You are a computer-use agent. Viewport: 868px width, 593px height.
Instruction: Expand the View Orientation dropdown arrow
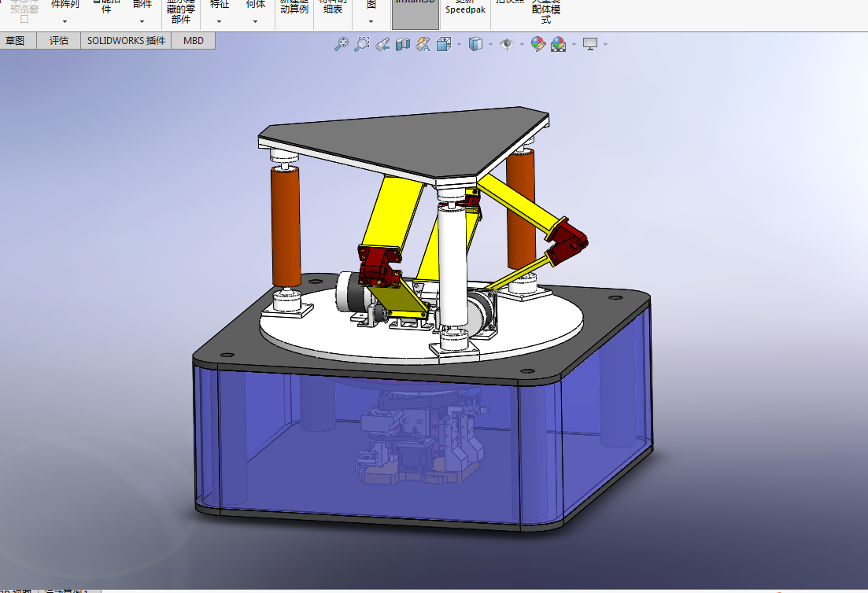click(x=459, y=44)
